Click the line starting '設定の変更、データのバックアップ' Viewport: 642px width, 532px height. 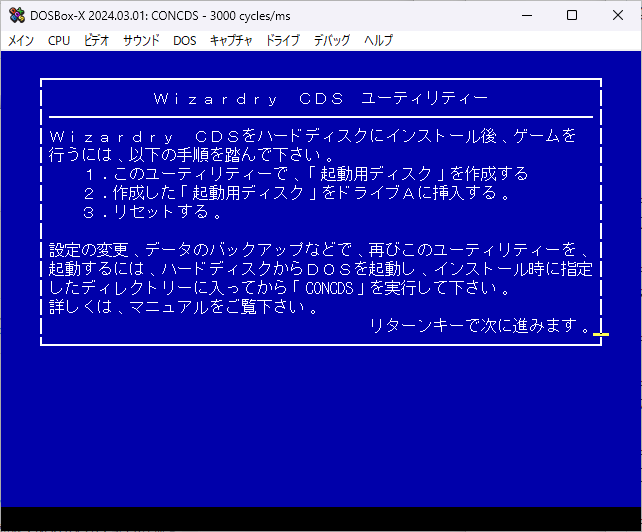319,249
